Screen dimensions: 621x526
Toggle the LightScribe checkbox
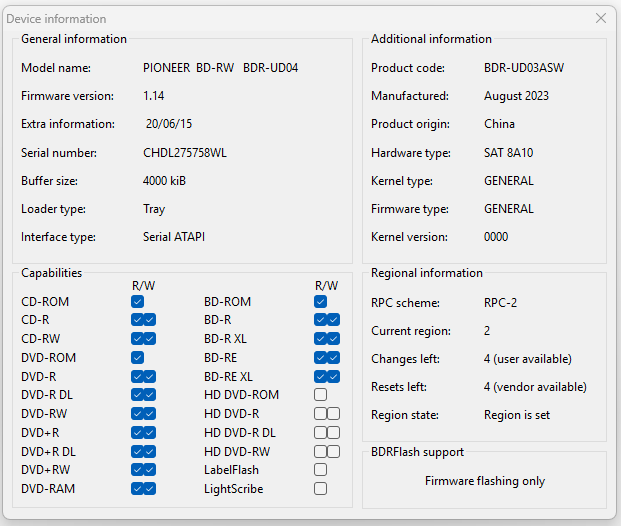point(320,489)
